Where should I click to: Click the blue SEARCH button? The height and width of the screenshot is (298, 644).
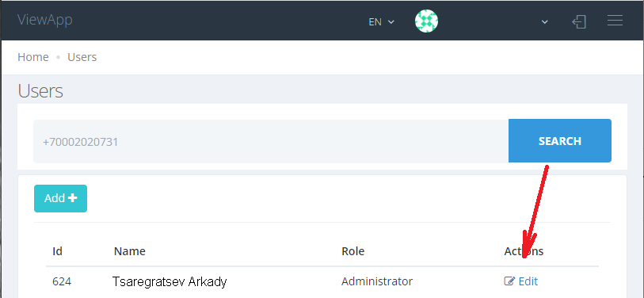point(560,140)
